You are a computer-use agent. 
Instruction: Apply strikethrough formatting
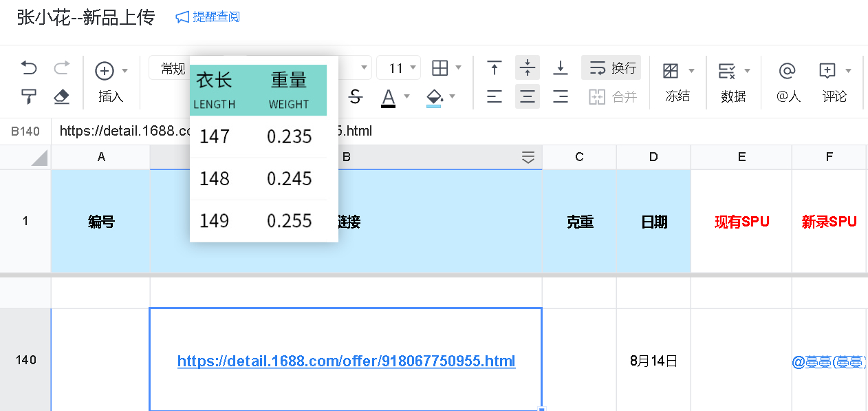pos(355,96)
